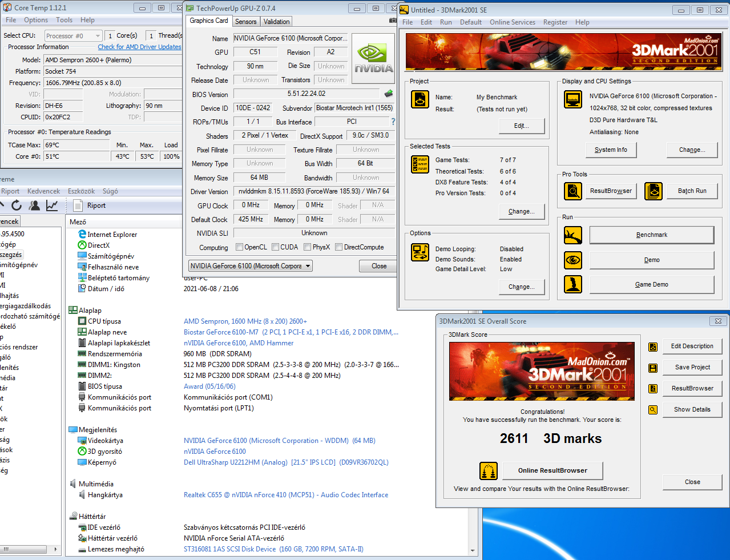This screenshot has width=730, height=560.
Task: Click the Check for AMD Driver Updates link
Action: point(139,47)
